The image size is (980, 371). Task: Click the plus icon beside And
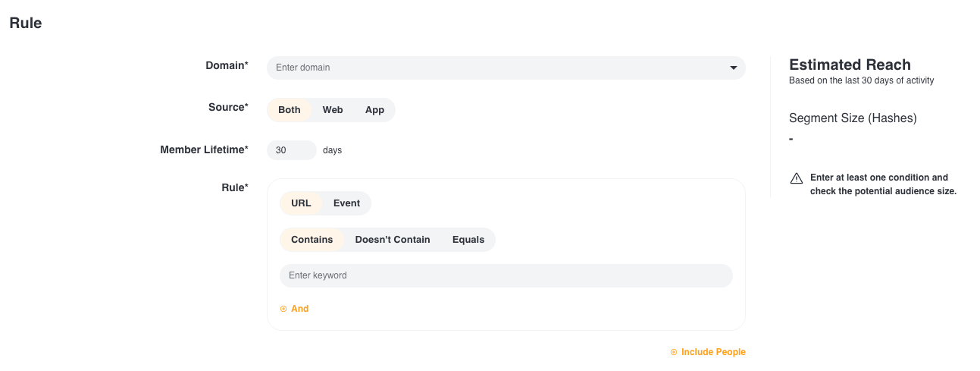pos(283,309)
